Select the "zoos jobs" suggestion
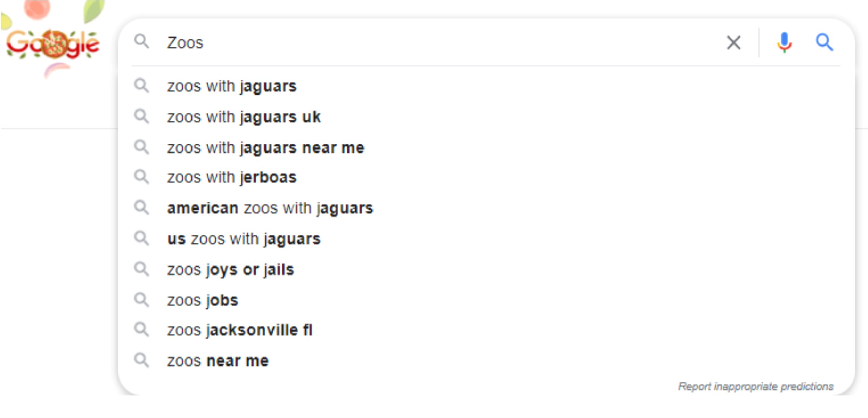 tap(203, 300)
